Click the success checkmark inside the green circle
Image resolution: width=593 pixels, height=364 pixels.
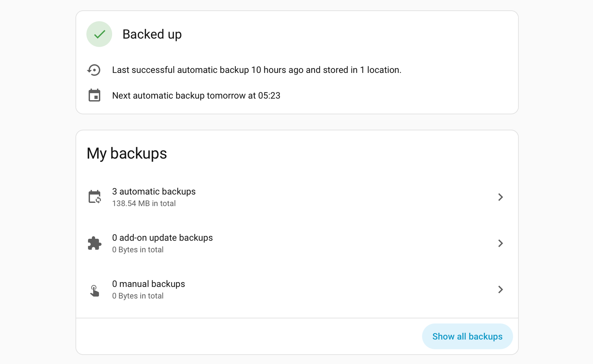click(99, 34)
